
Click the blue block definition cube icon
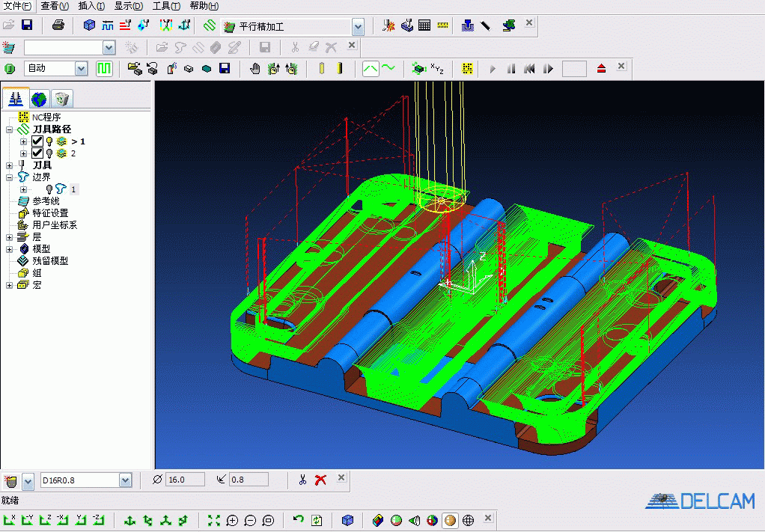(89, 25)
